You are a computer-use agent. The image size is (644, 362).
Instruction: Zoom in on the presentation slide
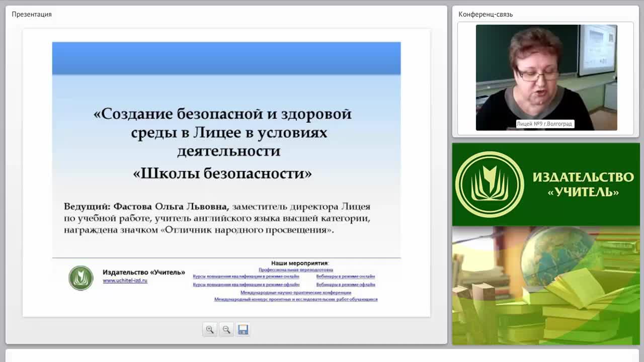point(210,329)
